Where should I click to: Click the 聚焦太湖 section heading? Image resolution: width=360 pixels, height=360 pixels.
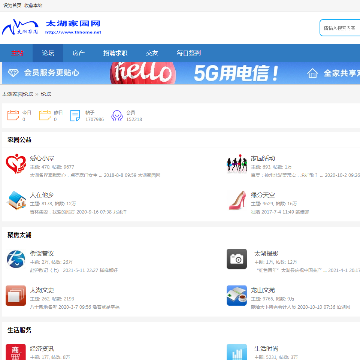tap(19, 235)
